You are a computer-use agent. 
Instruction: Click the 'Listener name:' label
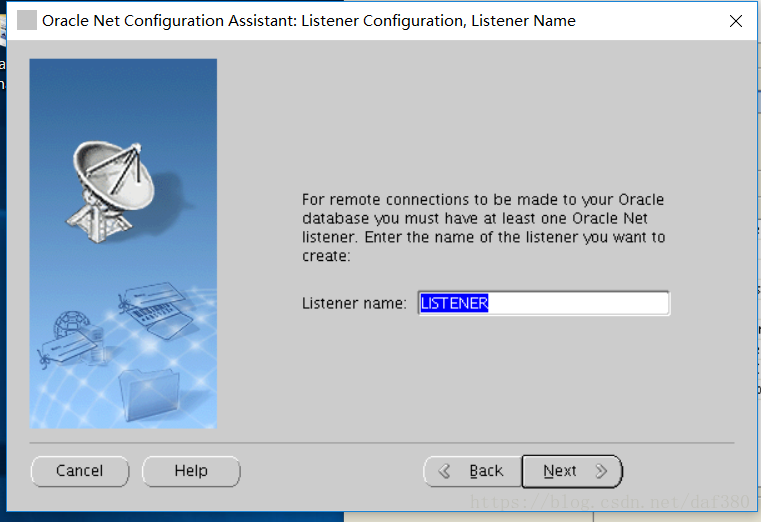(354, 303)
